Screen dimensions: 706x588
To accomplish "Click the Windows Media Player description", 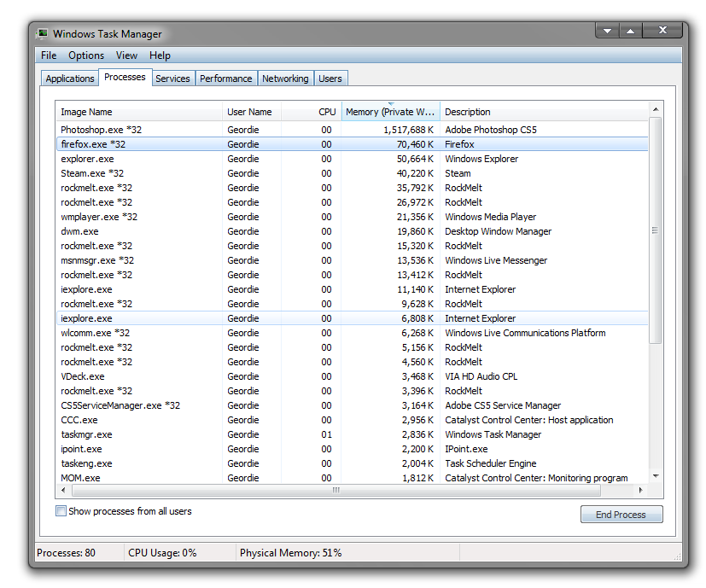I will [490, 217].
